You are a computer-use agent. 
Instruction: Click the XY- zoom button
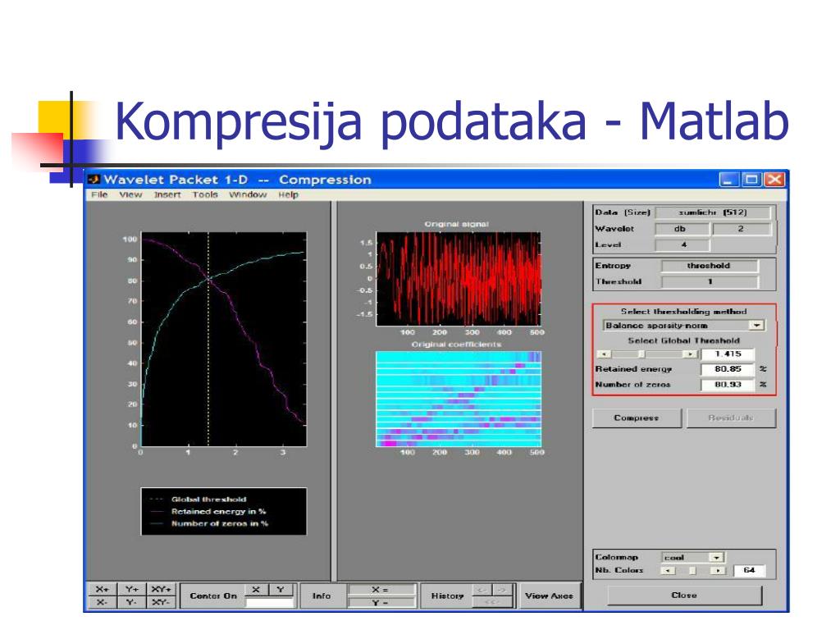[x=161, y=602]
